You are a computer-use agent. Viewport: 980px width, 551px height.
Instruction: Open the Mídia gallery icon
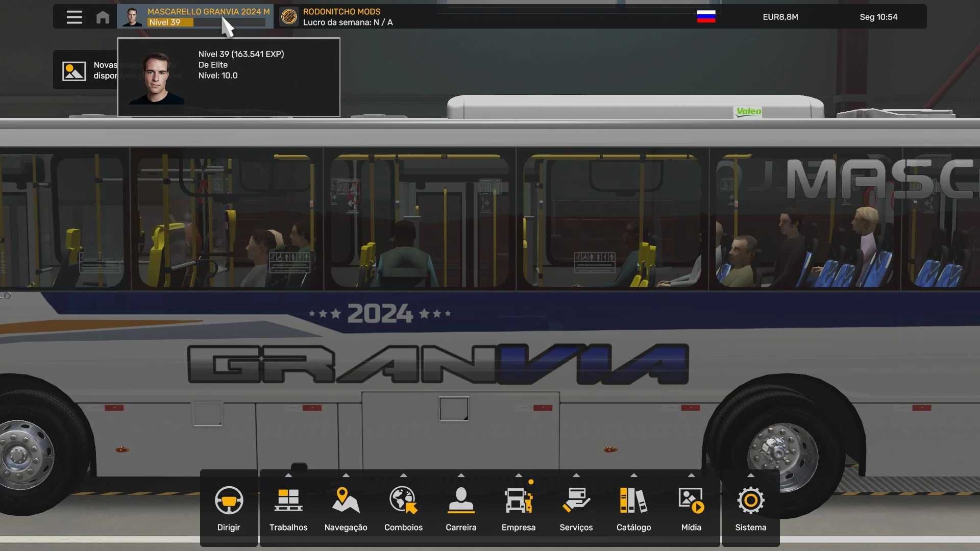tap(691, 500)
